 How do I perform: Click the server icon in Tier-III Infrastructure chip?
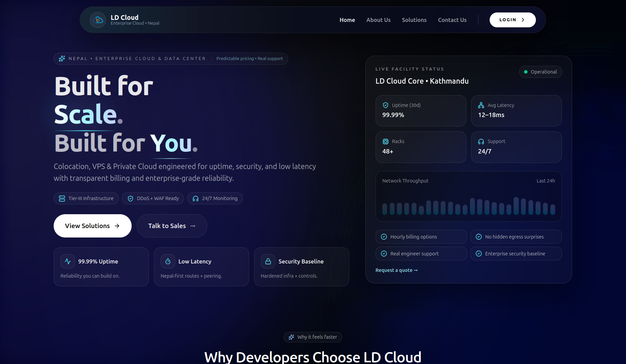62,198
